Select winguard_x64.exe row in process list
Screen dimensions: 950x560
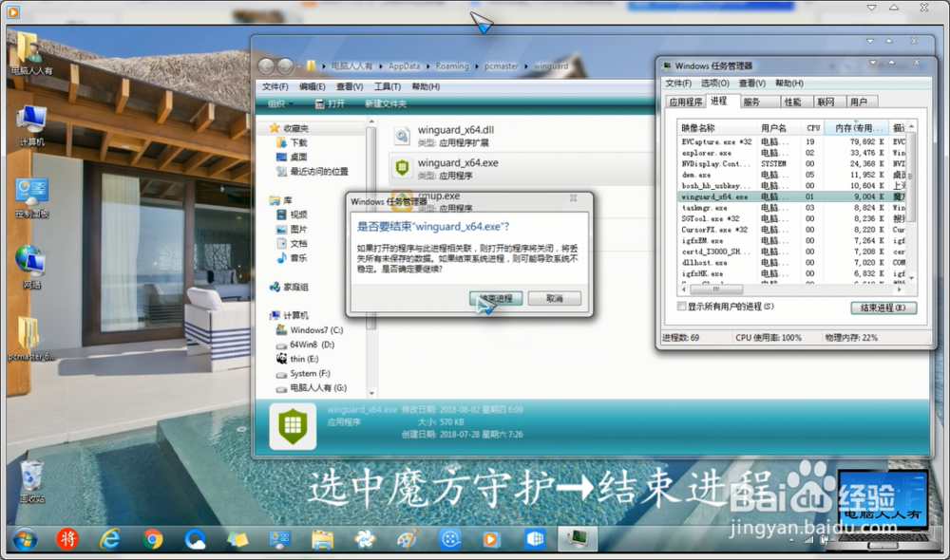point(793,196)
